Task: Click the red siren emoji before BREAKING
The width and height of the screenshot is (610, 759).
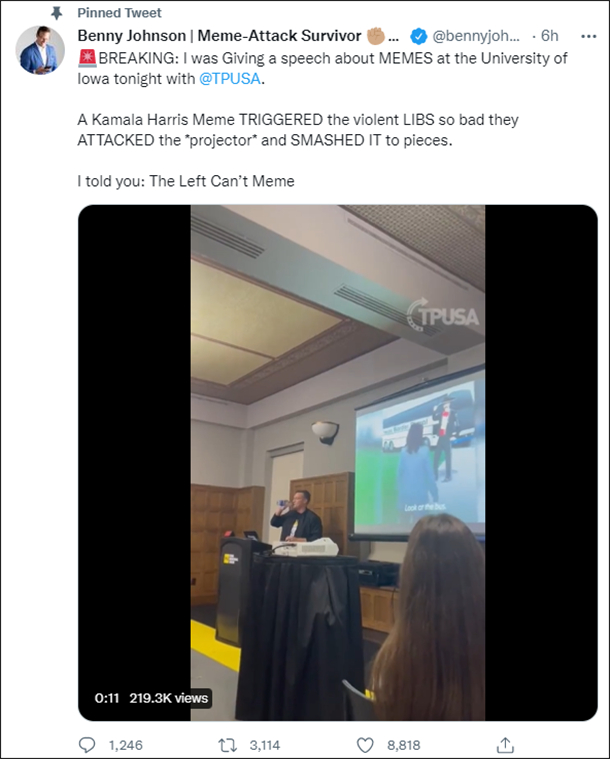Action: tap(87, 58)
